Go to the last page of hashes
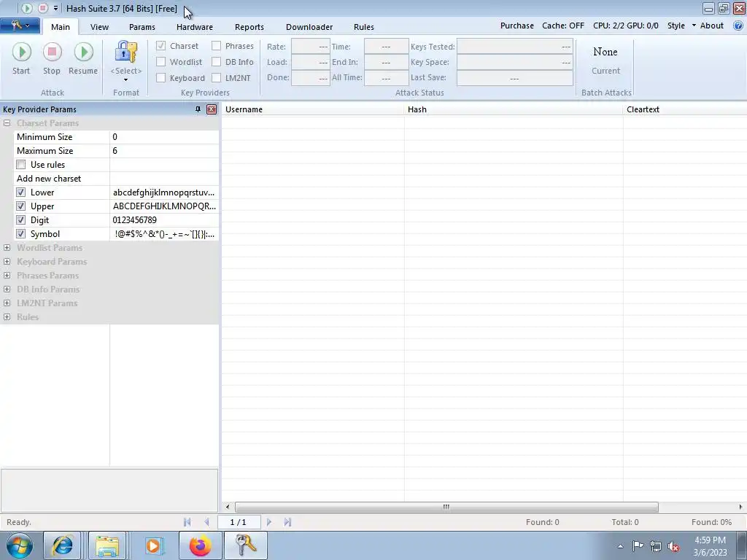The image size is (747, 560). click(287, 522)
